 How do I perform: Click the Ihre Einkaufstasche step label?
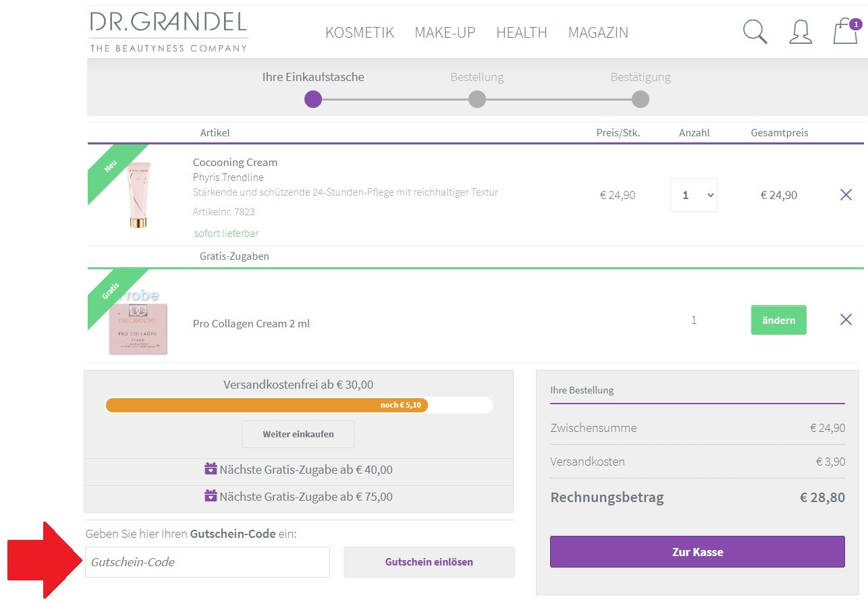click(313, 77)
